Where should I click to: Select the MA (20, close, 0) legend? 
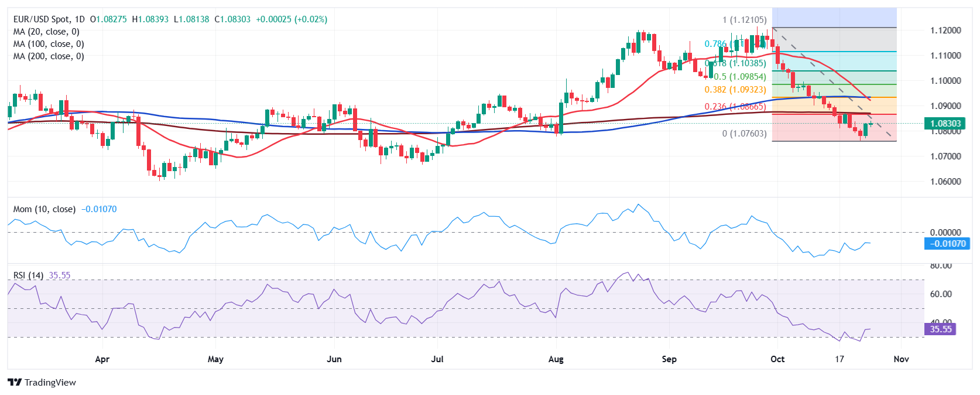(46, 32)
